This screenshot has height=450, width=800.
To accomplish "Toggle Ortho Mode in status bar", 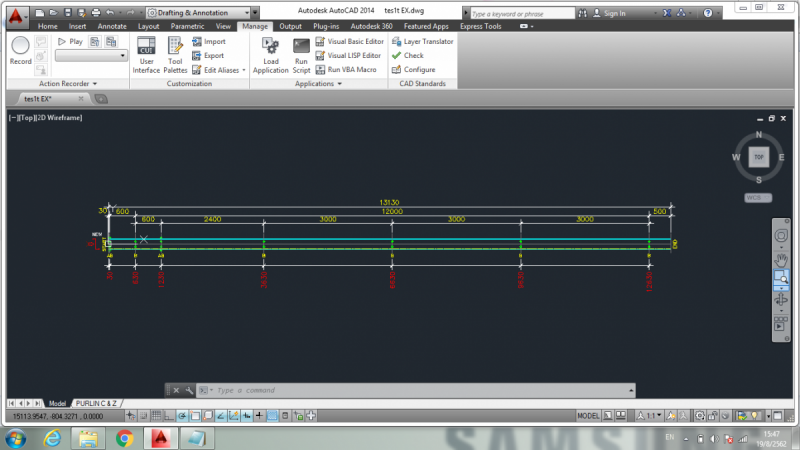I will [x=169, y=416].
